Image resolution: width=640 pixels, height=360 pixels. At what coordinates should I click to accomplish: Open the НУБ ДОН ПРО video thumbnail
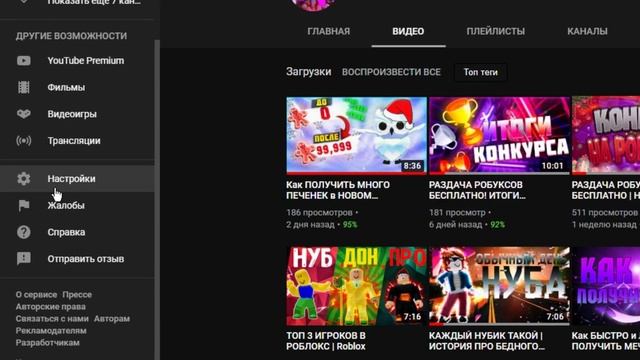pos(356,286)
